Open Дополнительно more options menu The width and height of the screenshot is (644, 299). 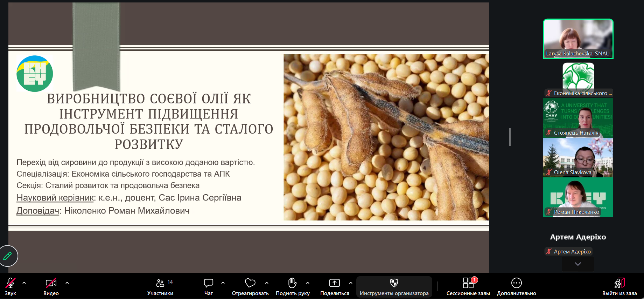pos(516,286)
